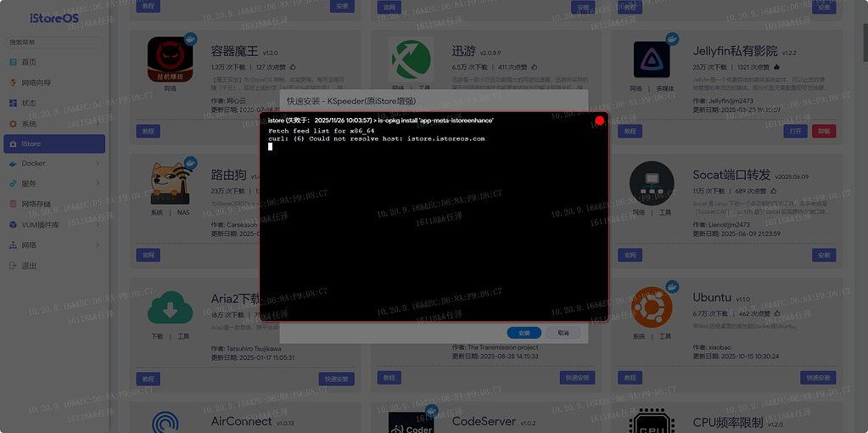Click the cube icon beside VUM插件库
The height and width of the screenshot is (433, 868).
click(x=14, y=225)
